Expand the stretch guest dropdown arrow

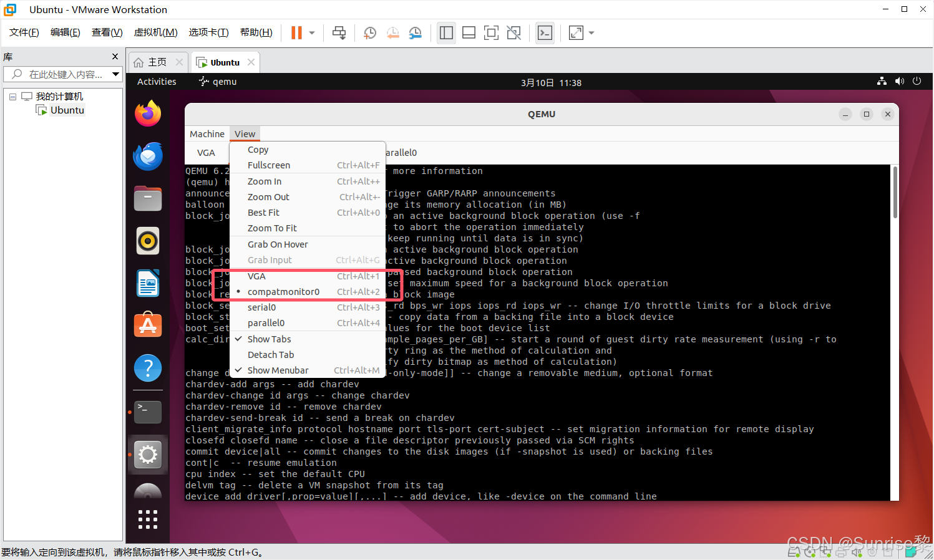coord(591,33)
